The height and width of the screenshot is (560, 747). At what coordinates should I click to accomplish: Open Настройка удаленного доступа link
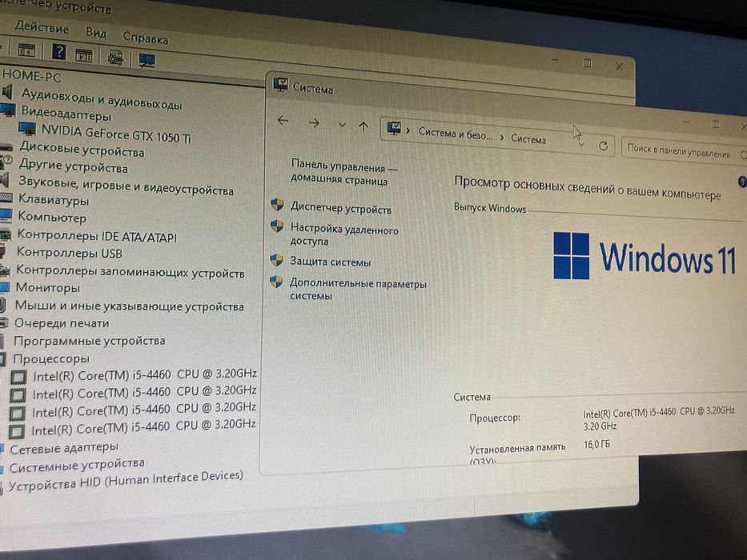tap(344, 235)
